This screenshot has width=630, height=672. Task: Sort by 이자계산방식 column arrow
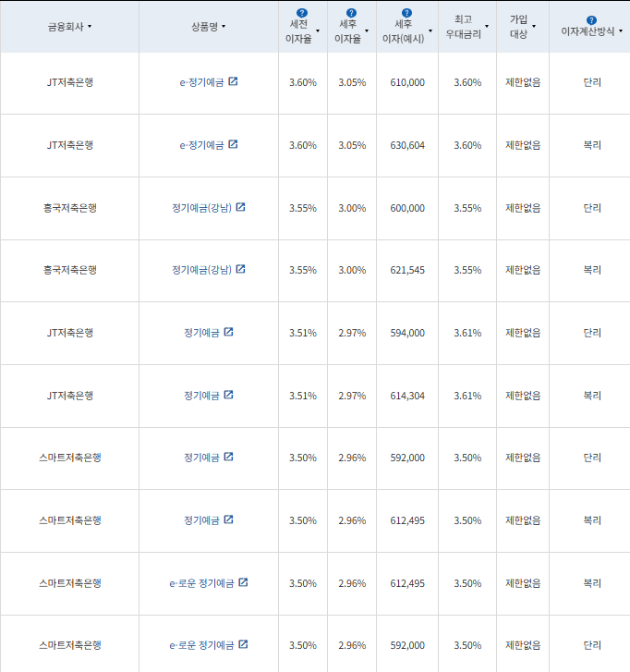pos(621,31)
